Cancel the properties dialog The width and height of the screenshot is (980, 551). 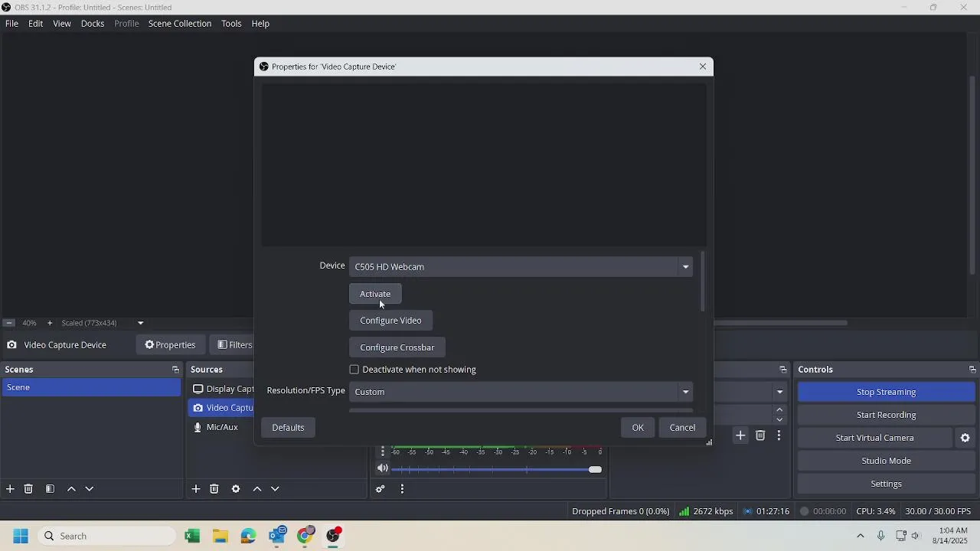682,428
